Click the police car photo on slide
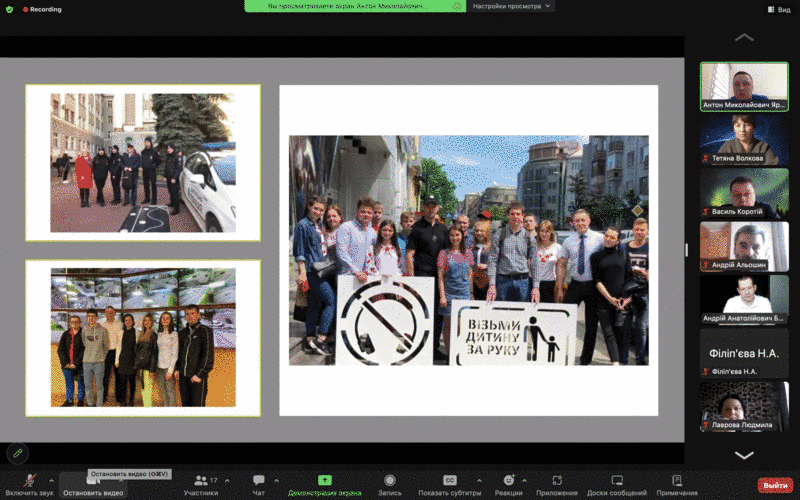Screen dimensions: 800x500 pyautogui.click(x=143, y=163)
